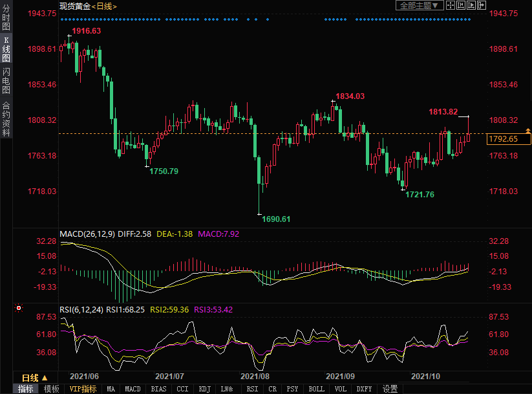This screenshot has width=532, height=394.
Task: Open 设置 settings in bottom indicator bar
Action: click(390, 389)
